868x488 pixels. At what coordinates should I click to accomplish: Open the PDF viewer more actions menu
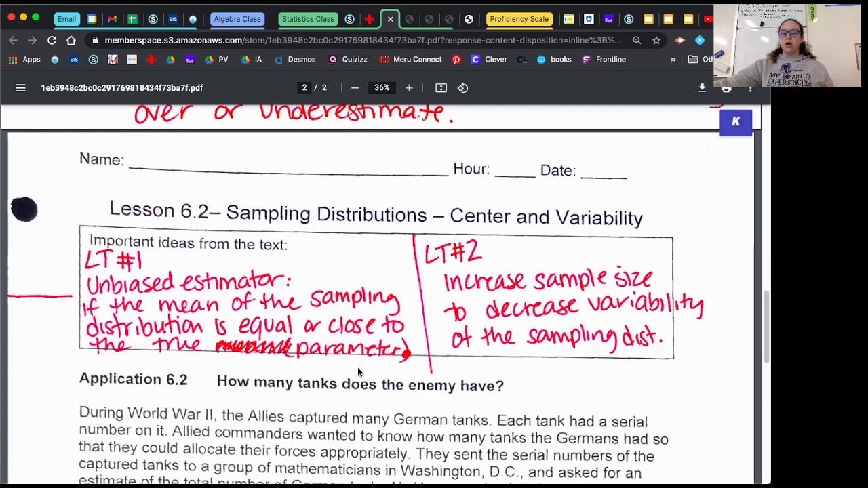click(750, 88)
